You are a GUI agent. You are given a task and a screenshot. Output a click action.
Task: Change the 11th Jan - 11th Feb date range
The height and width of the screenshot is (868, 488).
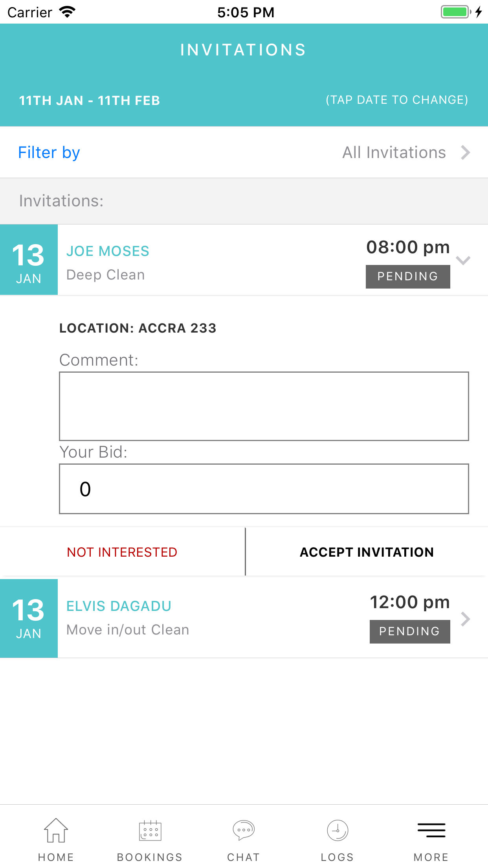point(90,100)
